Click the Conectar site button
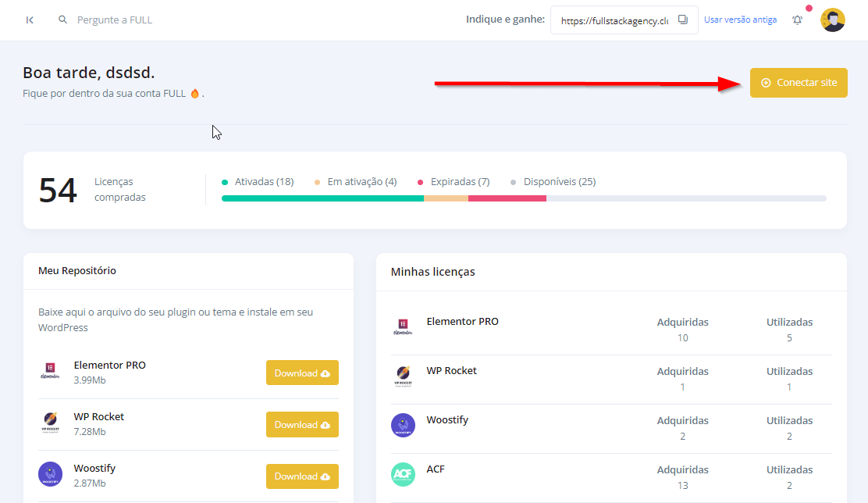The image size is (868, 503). coord(799,83)
